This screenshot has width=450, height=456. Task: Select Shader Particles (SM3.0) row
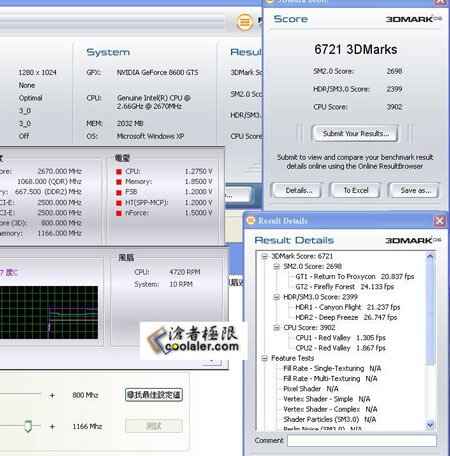329,419
